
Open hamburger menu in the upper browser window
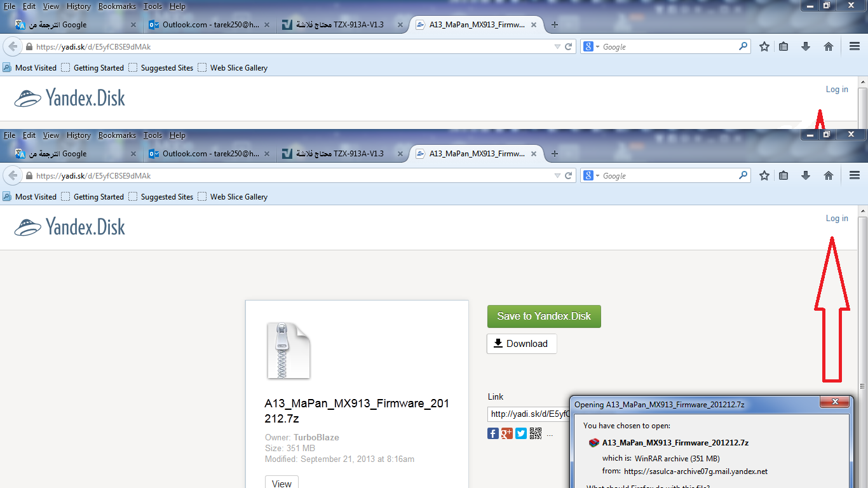click(x=855, y=46)
